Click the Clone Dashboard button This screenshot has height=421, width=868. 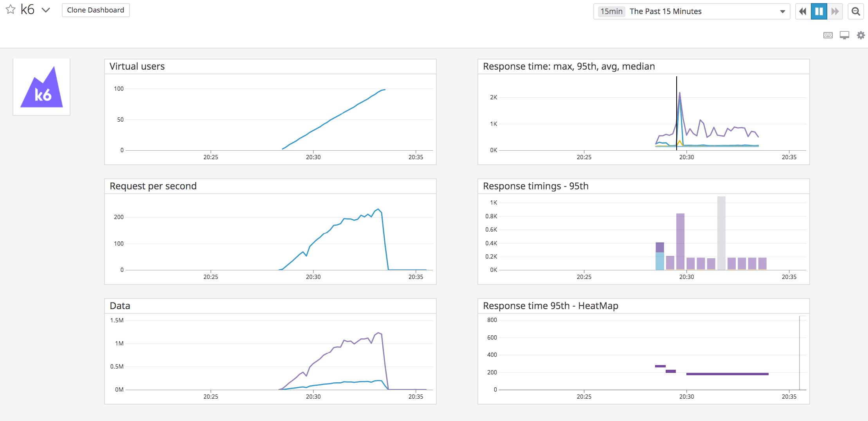coord(95,10)
